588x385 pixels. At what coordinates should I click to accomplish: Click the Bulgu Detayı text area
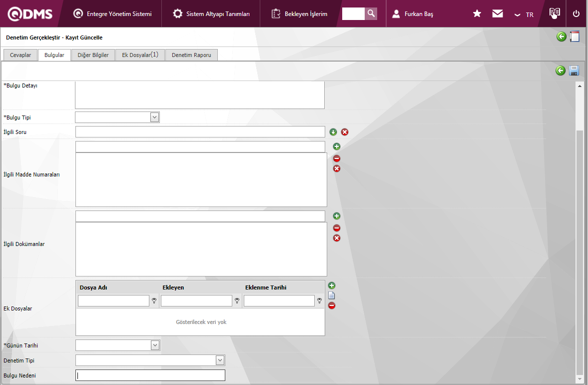tap(200, 95)
